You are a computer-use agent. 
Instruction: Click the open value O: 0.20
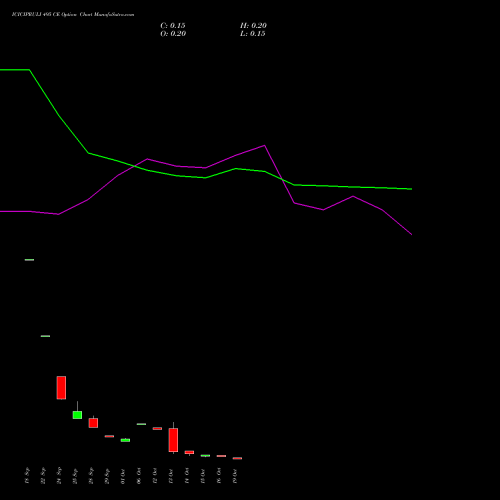[173, 34]
